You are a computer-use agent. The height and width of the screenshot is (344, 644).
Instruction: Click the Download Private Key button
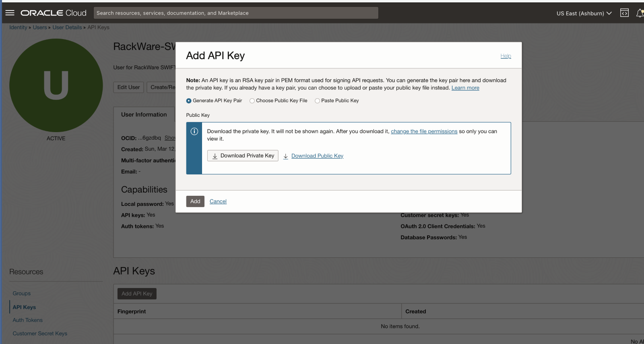[243, 155]
